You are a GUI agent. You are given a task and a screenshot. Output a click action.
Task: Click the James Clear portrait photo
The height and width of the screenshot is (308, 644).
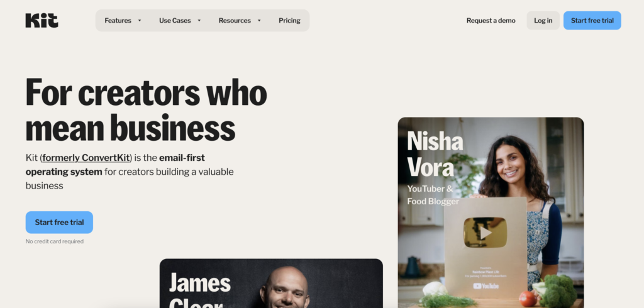coord(286,287)
